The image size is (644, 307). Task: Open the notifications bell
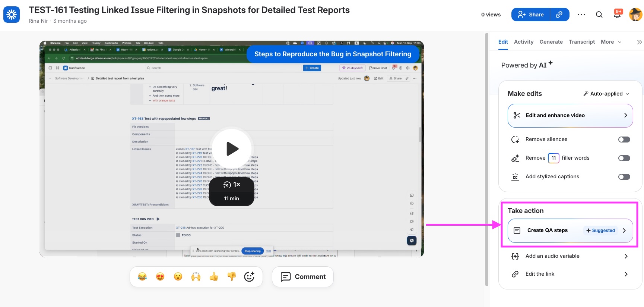617,15
